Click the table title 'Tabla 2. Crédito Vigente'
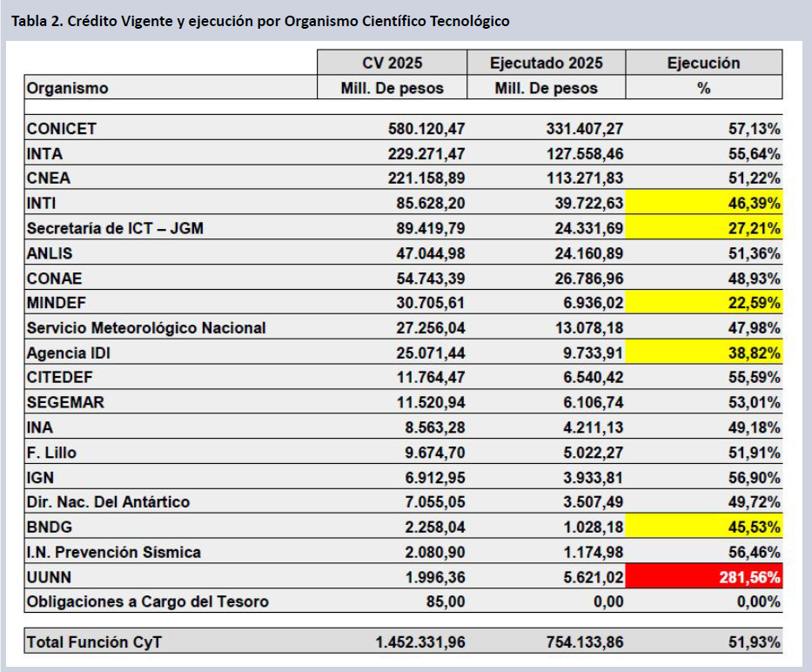Image resolution: width=812 pixels, height=672 pixels. [259, 21]
